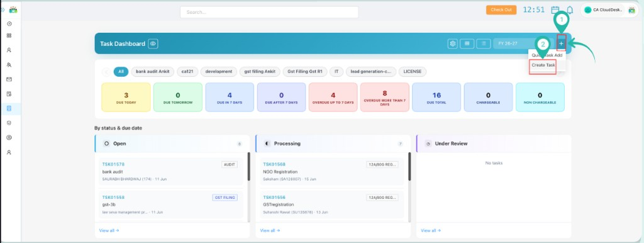Open the CA CloudDesk profile menu
644x243 pixels.
[x=609, y=10]
